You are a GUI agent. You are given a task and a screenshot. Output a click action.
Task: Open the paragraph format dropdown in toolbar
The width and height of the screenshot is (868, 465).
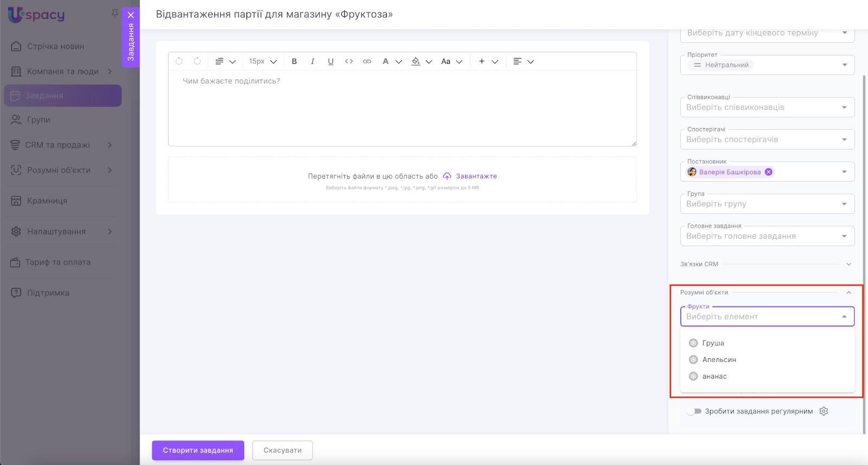tap(225, 61)
